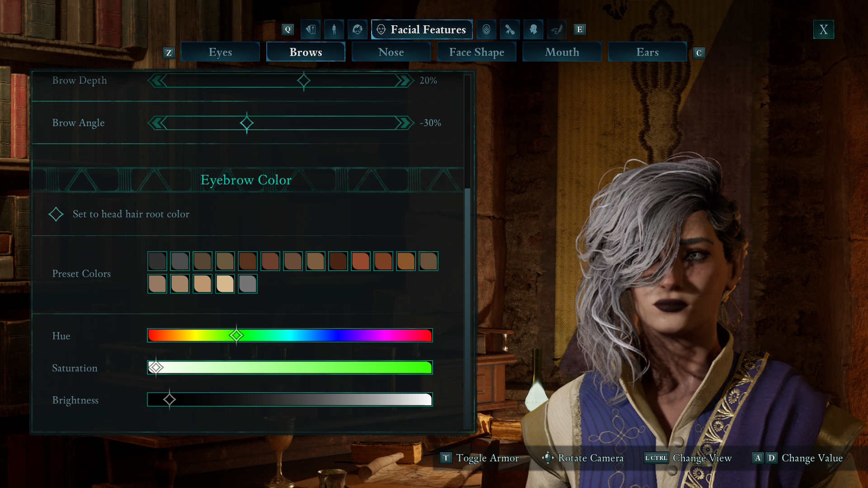Open the crossed scroll category icon
Viewport: 868px width, 488px height.
click(510, 30)
